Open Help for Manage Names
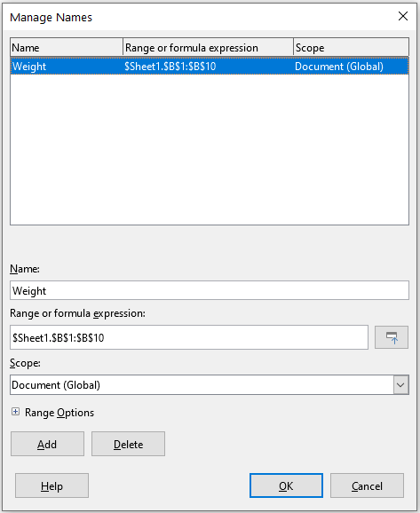The width and height of the screenshot is (420, 513). click(x=52, y=485)
